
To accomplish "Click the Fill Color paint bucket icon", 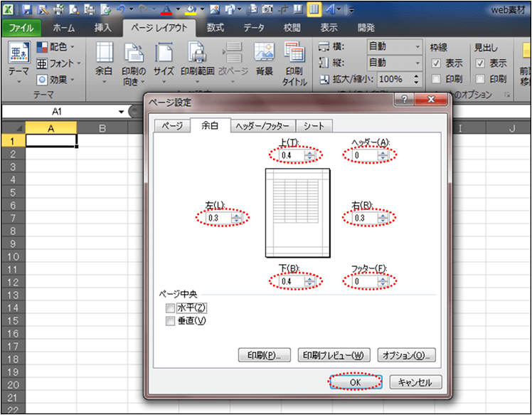I will point(191,10).
